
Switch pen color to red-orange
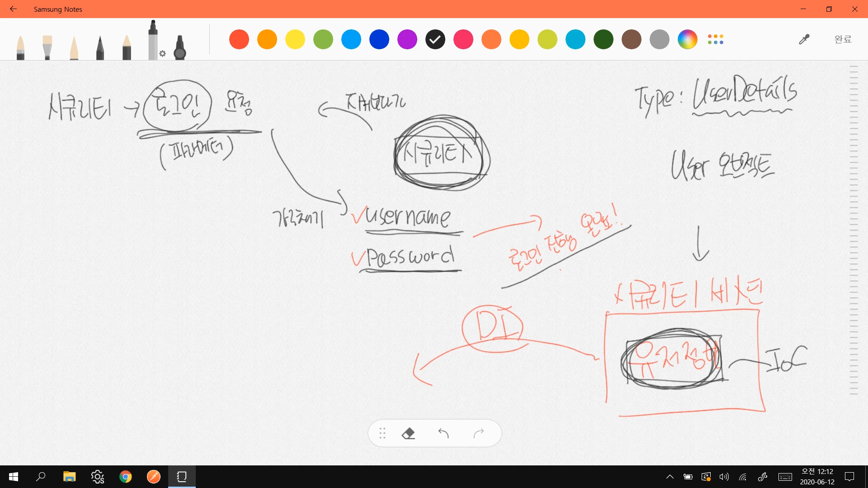tap(239, 40)
